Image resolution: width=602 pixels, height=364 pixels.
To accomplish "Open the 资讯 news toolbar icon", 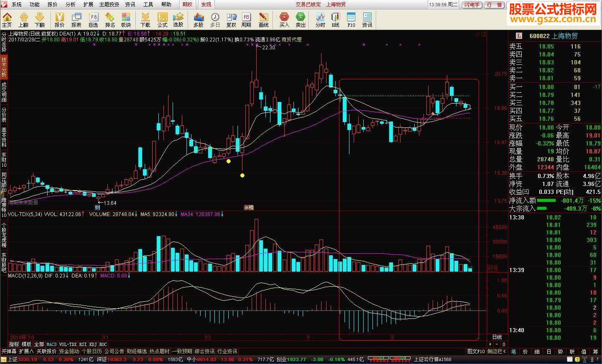I will [367, 20].
